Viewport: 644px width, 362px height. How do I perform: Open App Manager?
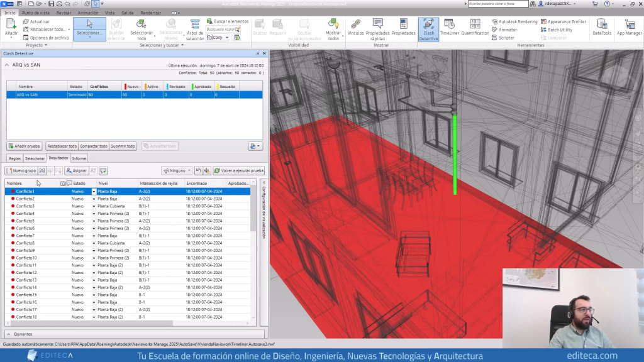pyautogui.click(x=629, y=28)
